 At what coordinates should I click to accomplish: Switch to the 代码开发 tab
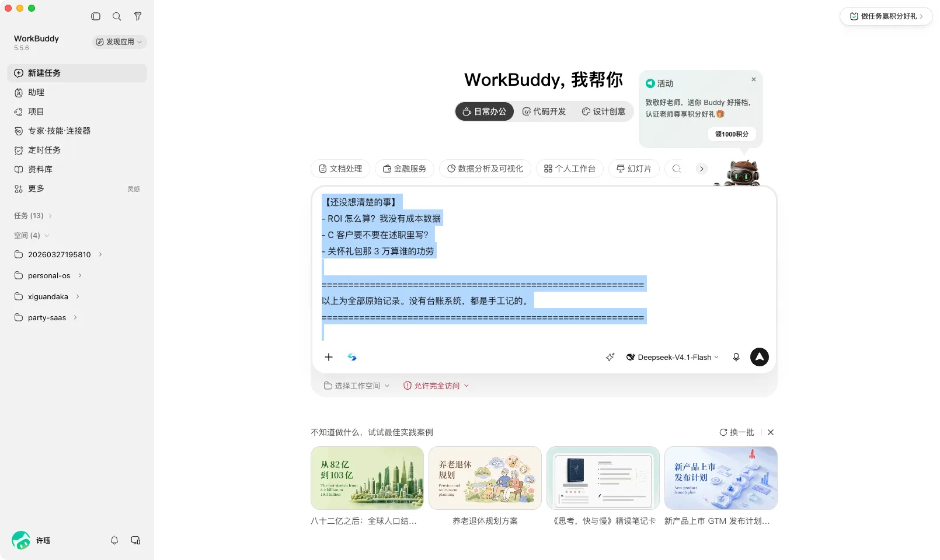tap(544, 111)
